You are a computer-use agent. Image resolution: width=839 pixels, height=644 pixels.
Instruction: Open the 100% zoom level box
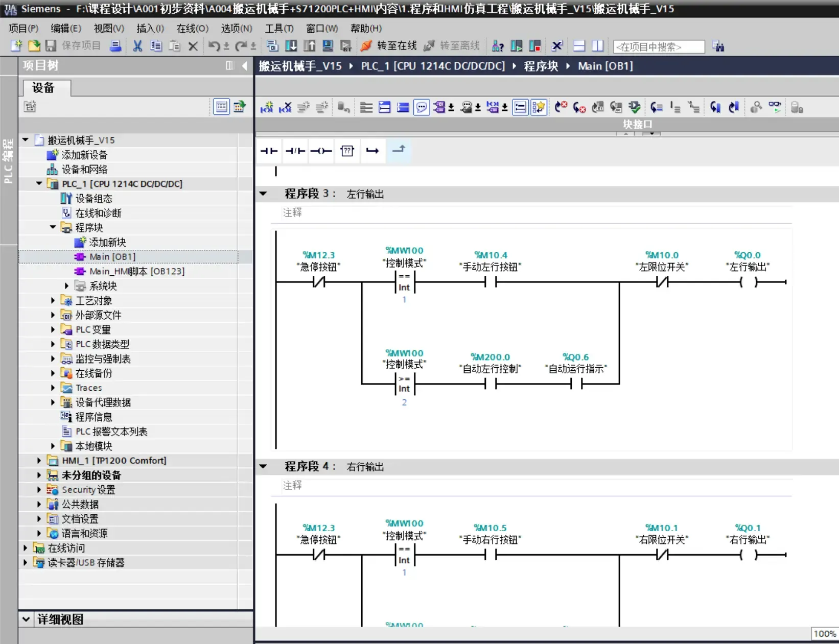coord(824,634)
